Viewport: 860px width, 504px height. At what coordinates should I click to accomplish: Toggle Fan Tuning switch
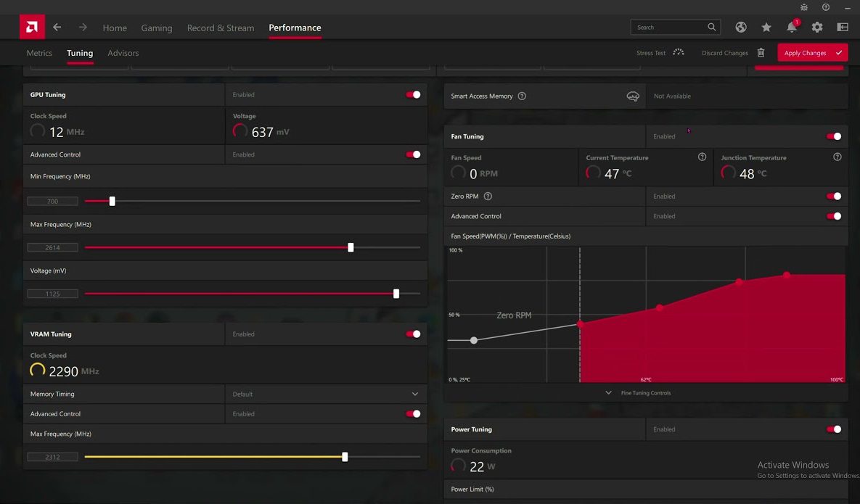pyautogui.click(x=834, y=136)
